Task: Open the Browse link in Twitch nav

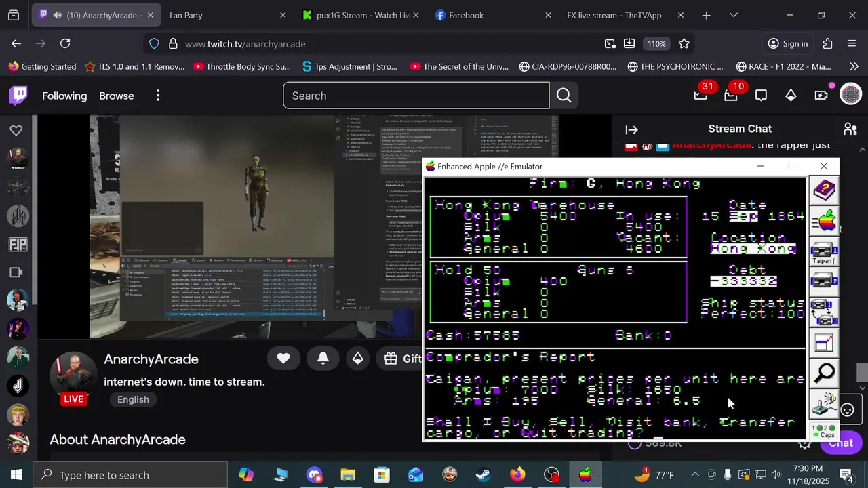Action: click(x=117, y=96)
